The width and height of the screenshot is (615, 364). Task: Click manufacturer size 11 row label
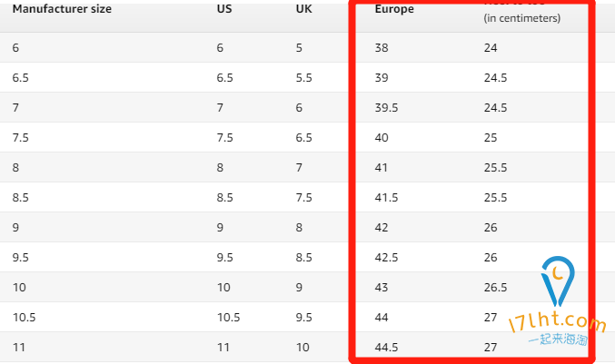19,347
